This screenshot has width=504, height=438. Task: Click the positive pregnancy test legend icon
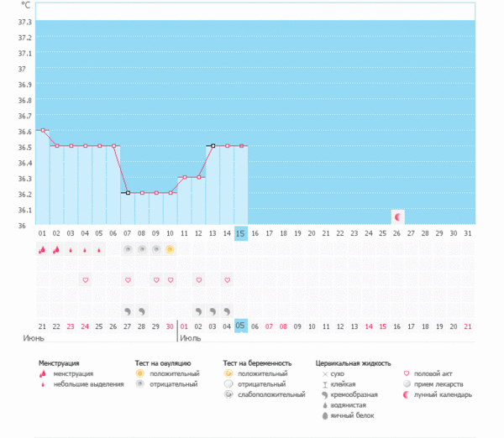point(228,373)
